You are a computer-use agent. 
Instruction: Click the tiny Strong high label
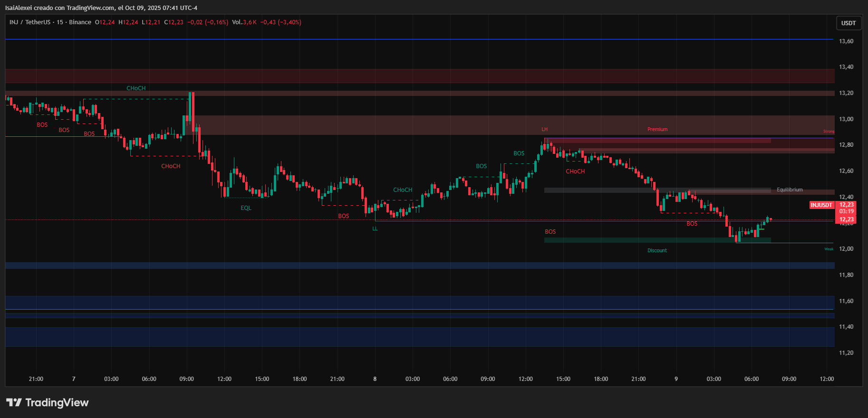tap(829, 132)
